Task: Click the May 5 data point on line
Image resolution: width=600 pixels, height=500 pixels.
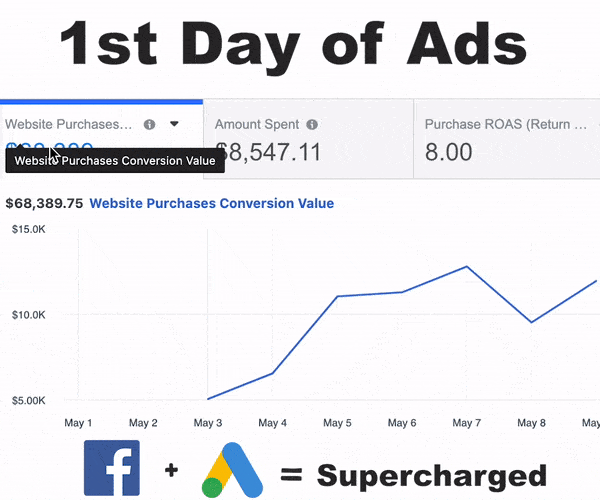Action: (337, 296)
